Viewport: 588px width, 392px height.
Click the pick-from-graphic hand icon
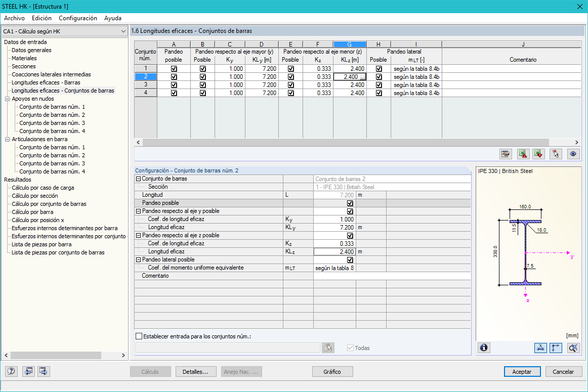(x=506, y=154)
